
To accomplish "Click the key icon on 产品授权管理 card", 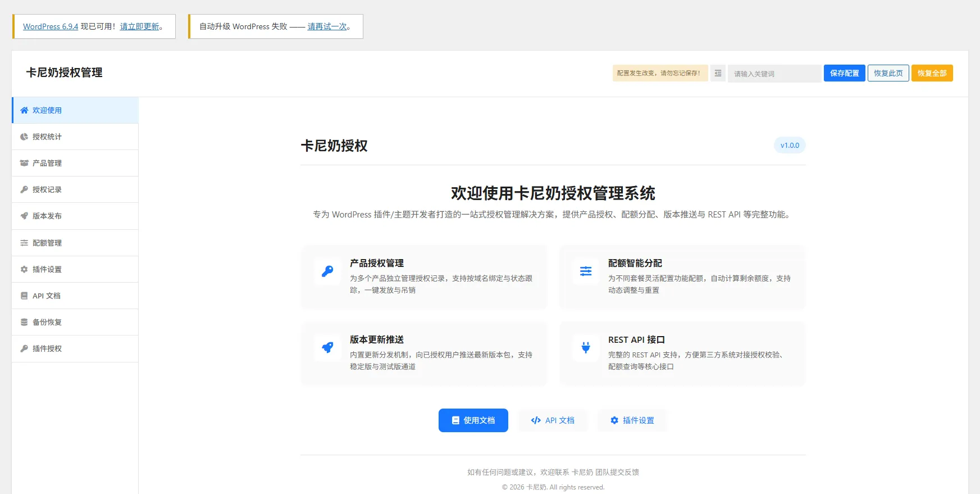I will (x=327, y=271).
